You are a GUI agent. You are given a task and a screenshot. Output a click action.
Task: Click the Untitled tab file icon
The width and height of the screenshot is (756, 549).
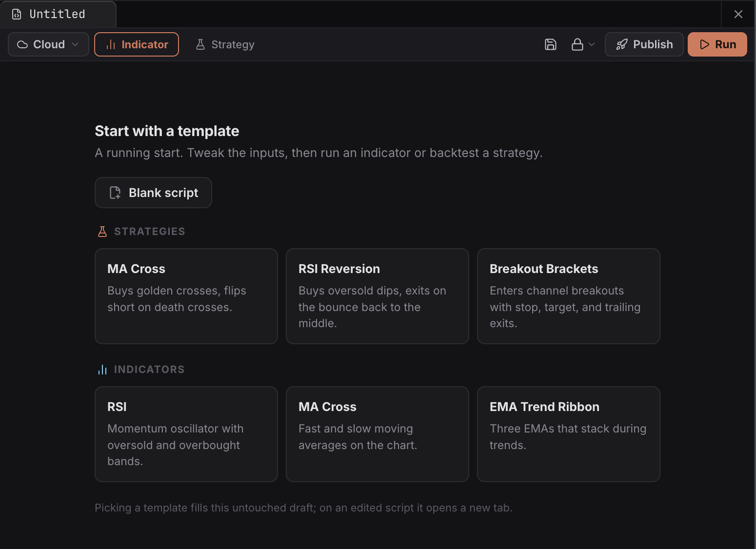tap(17, 14)
